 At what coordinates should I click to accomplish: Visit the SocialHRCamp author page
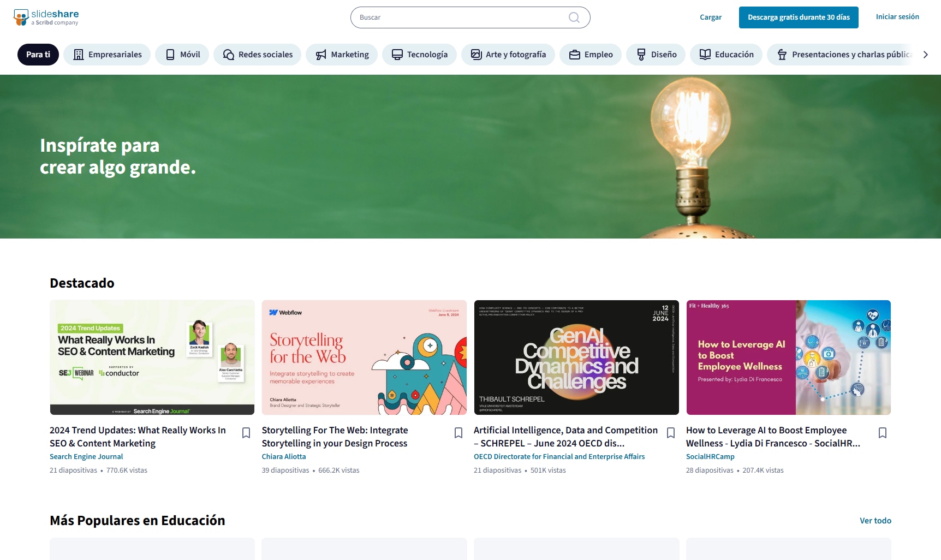[710, 457]
